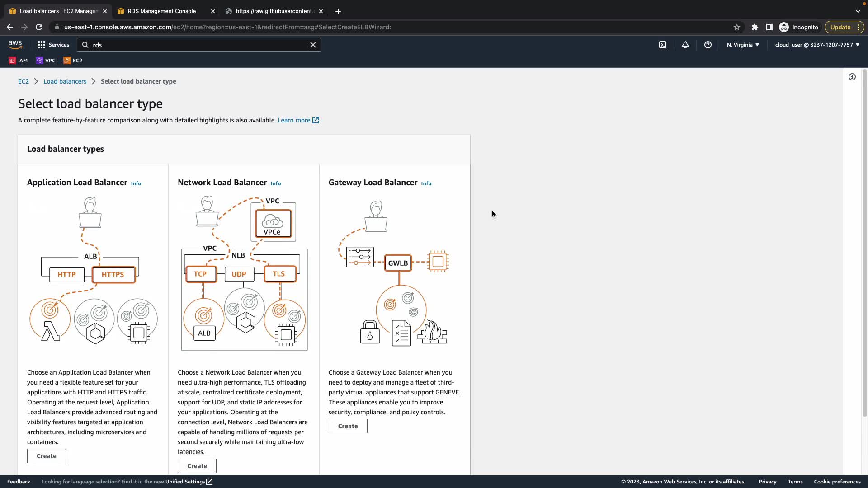Image resolution: width=868 pixels, height=488 pixels.
Task: Click Load balancers breadcrumb link
Action: pyautogui.click(x=65, y=81)
